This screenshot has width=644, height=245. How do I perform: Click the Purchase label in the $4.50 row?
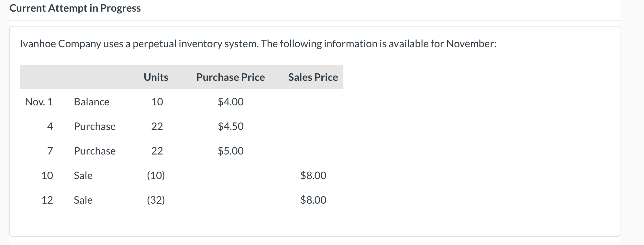click(x=94, y=126)
